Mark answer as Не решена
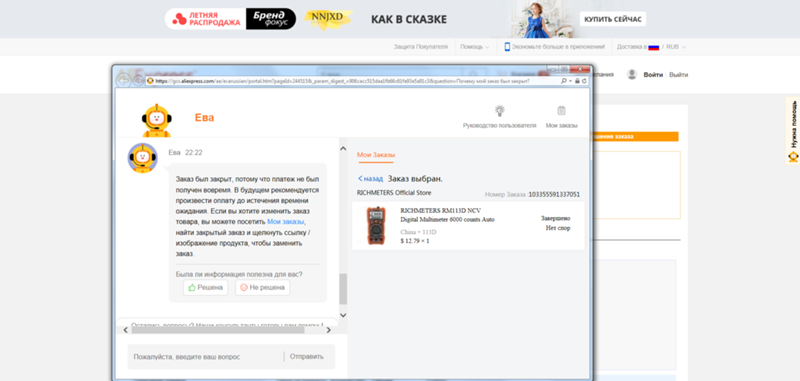 point(262,288)
